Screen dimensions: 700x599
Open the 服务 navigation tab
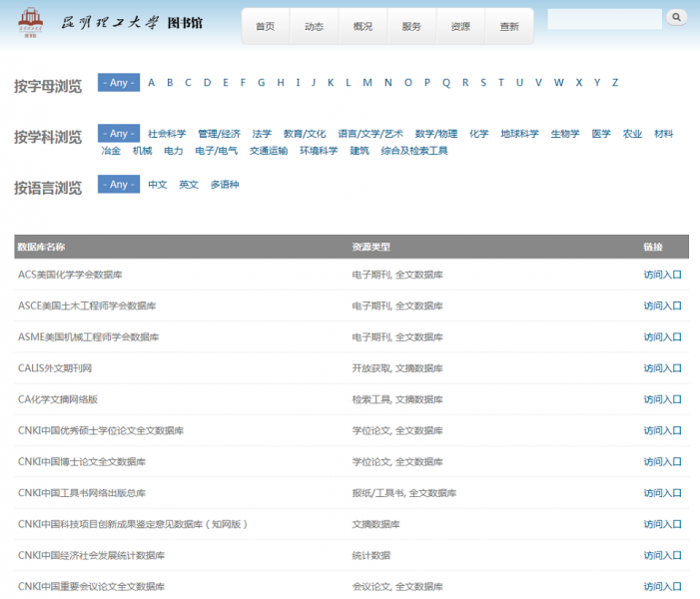pyautogui.click(x=411, y=26)
